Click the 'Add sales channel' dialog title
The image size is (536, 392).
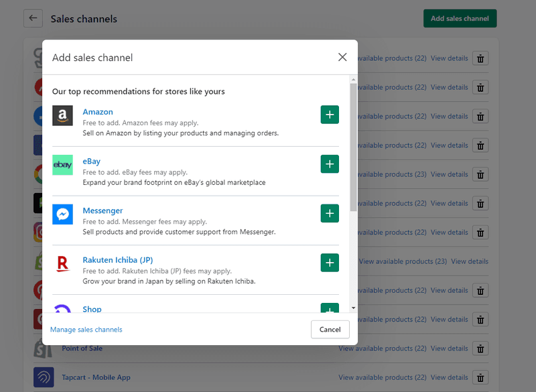[x=92, y=58]
